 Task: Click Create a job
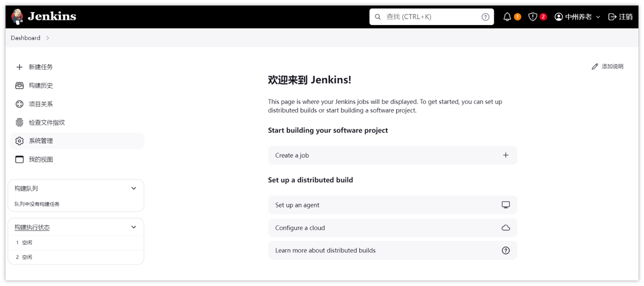point(392,155)
